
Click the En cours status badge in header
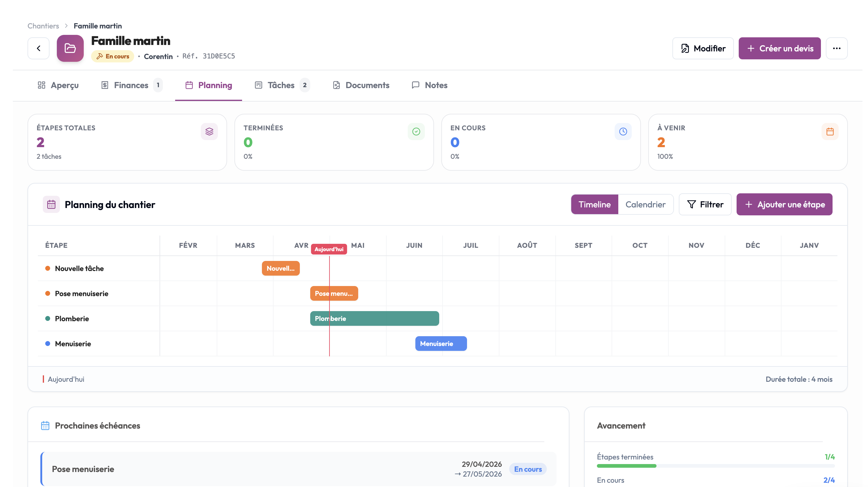[112, 56]
